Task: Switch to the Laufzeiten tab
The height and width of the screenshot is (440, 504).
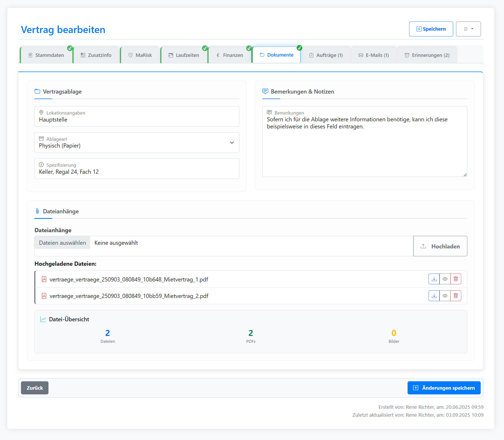Action: click(x=184, y=55)
